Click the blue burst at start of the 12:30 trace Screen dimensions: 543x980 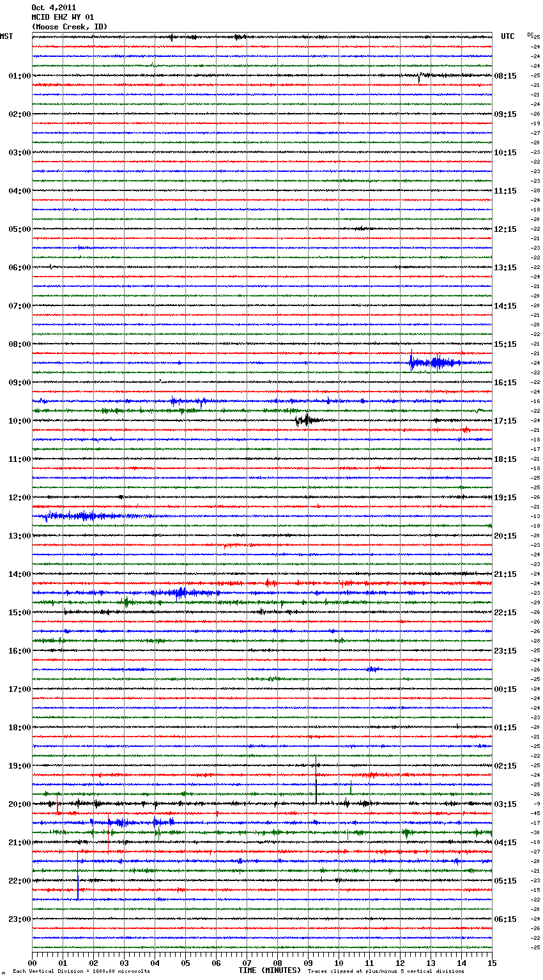tap(70, 516)
